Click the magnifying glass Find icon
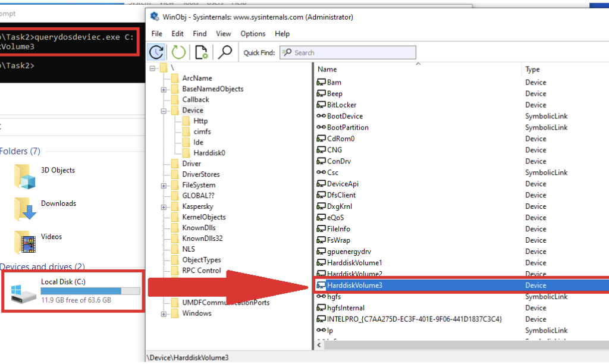Image resolution: width=609 pixels, height=364 pixels. (x=225, y=52)
